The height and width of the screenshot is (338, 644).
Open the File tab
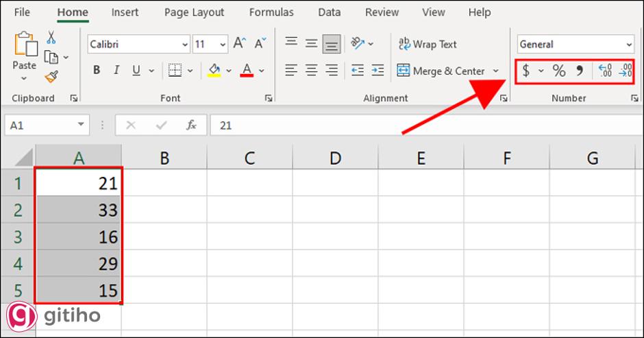click(22, 12)
